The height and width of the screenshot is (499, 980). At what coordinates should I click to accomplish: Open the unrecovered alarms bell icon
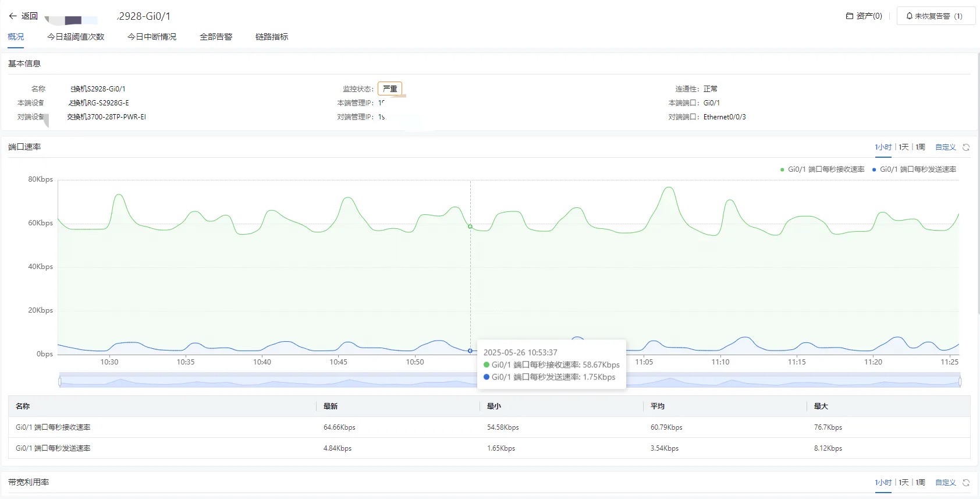(x=909, y=16)
